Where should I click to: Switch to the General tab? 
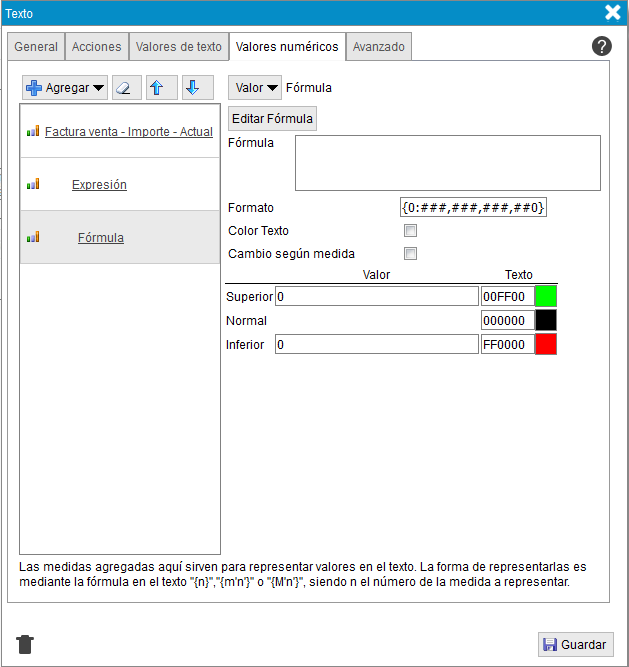[x=36, y=47]
